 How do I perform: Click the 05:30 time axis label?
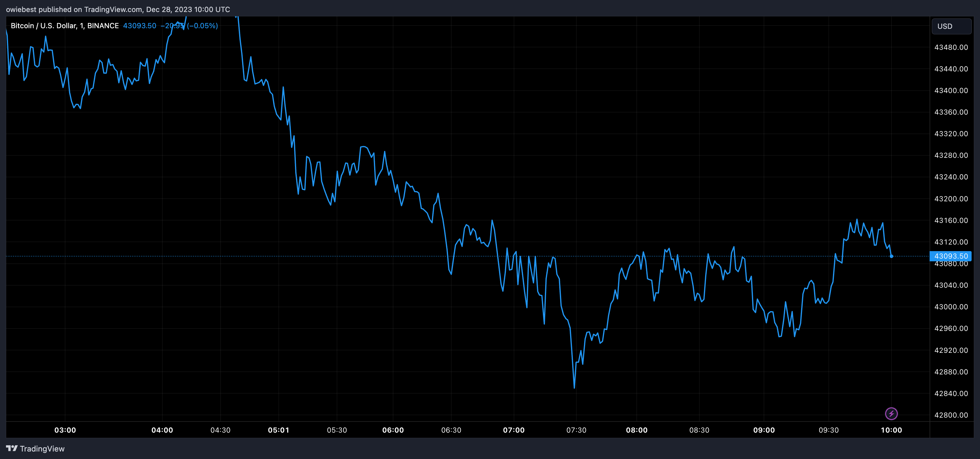[337, 430]
